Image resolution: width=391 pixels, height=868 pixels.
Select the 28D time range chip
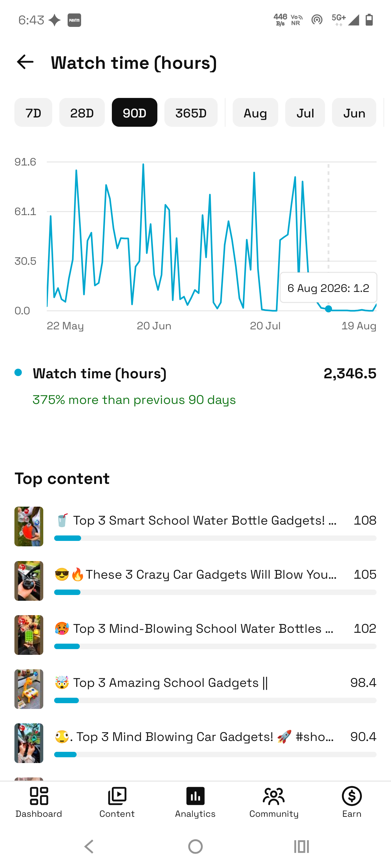point(82,113)
